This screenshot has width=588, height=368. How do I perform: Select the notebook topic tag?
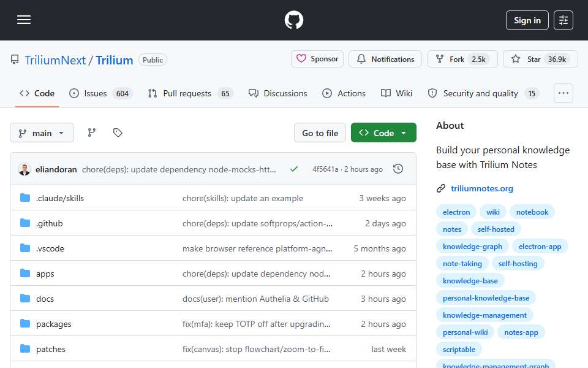pos(532,212)
